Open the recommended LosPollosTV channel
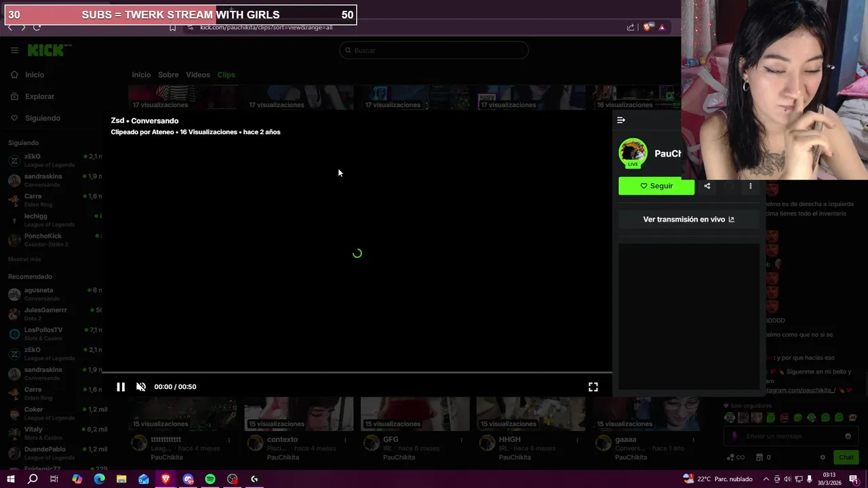This screenshot has height=488, width=868. click(x=54, y=334)
